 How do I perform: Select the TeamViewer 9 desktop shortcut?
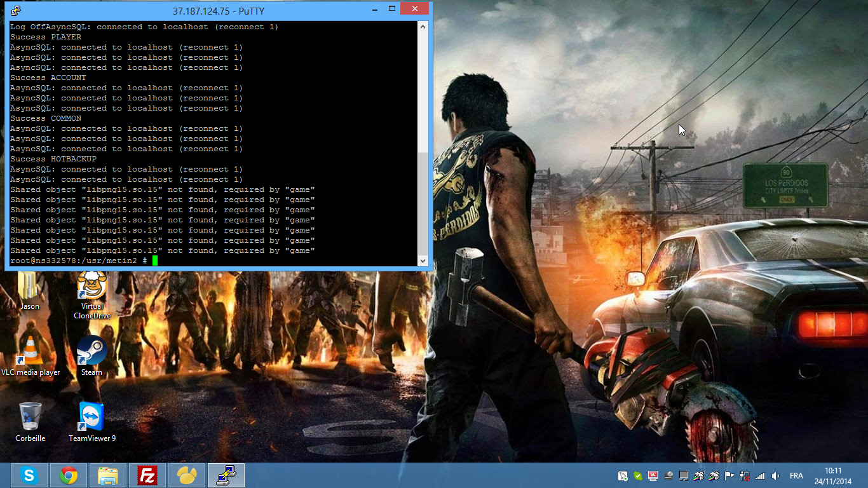tap(92, 422)
